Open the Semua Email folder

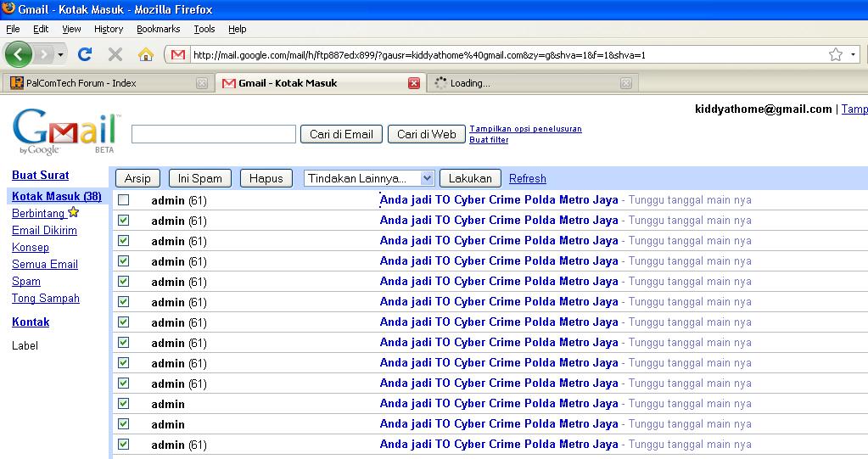[x=45, y=264]
